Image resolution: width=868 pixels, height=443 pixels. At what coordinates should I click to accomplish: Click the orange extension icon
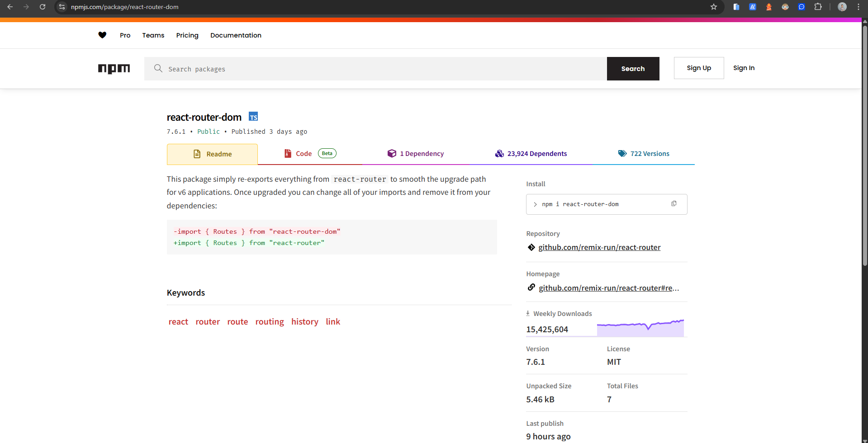pyautogui.click(x=769, y=7)
